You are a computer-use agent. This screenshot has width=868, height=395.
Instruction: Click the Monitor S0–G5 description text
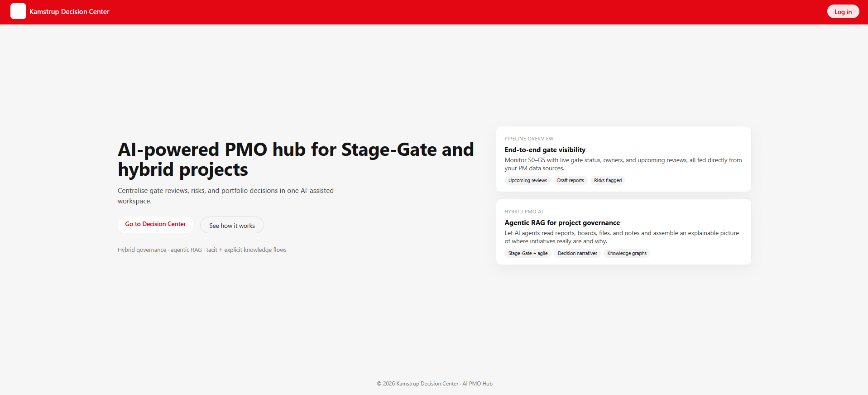click(x=623, y=164)
